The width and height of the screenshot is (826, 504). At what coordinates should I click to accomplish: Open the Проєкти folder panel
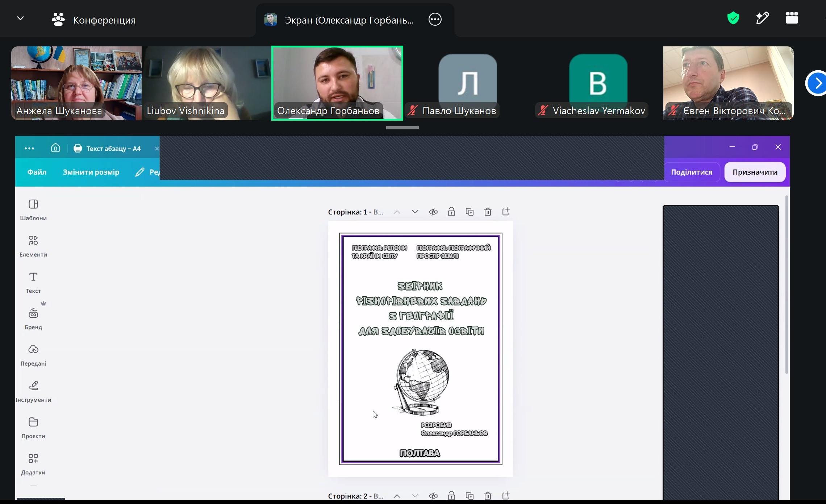point(33,428)
